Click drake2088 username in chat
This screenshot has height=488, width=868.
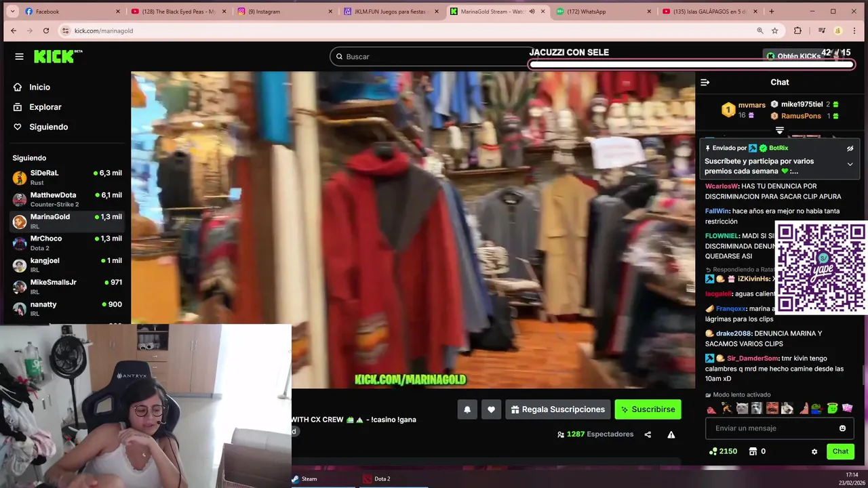(x=734, y=333)
